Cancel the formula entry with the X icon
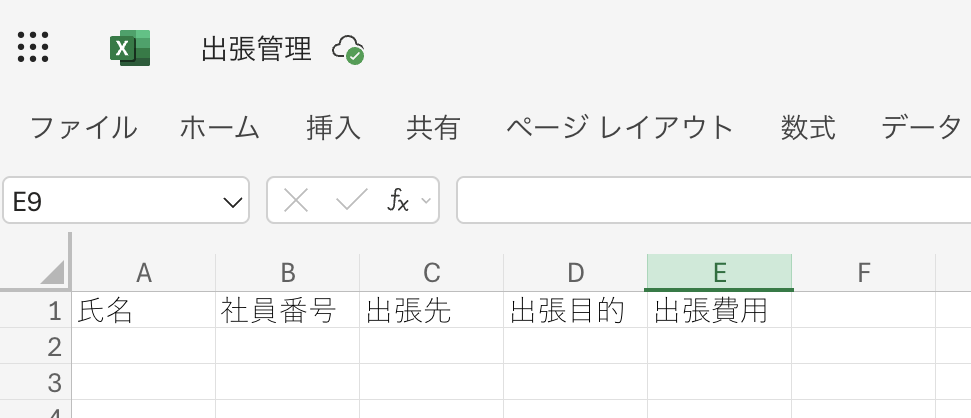Viewport: 971px width, 418px height. (x=296, y=201)
